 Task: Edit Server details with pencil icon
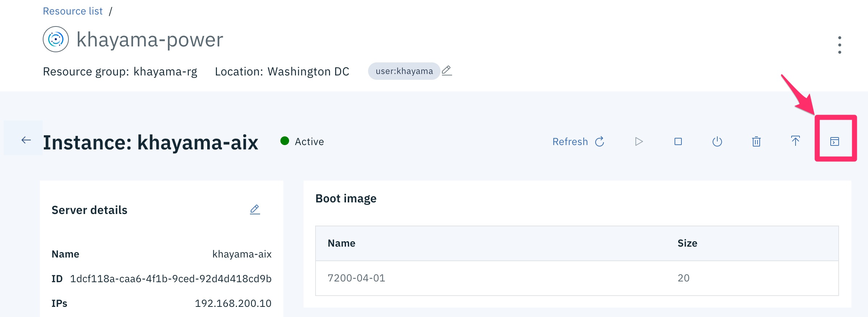[x=255, y=210]
